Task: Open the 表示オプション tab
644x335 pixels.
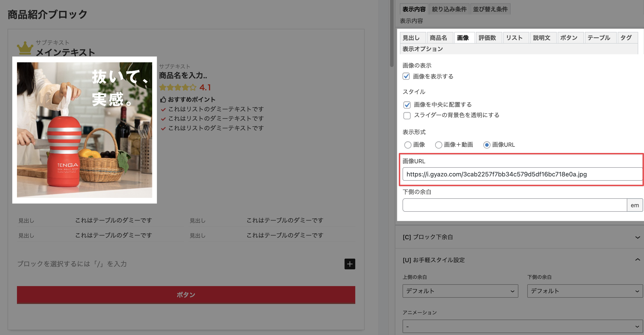Action: point(422,49)
